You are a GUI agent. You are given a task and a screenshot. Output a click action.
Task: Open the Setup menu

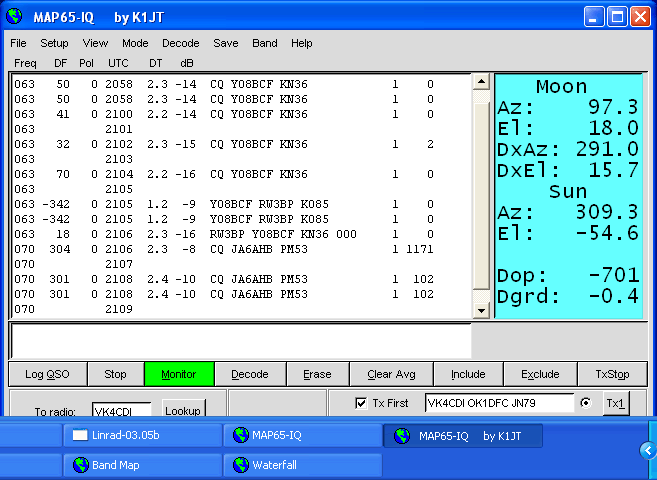(x=54, y=43)
